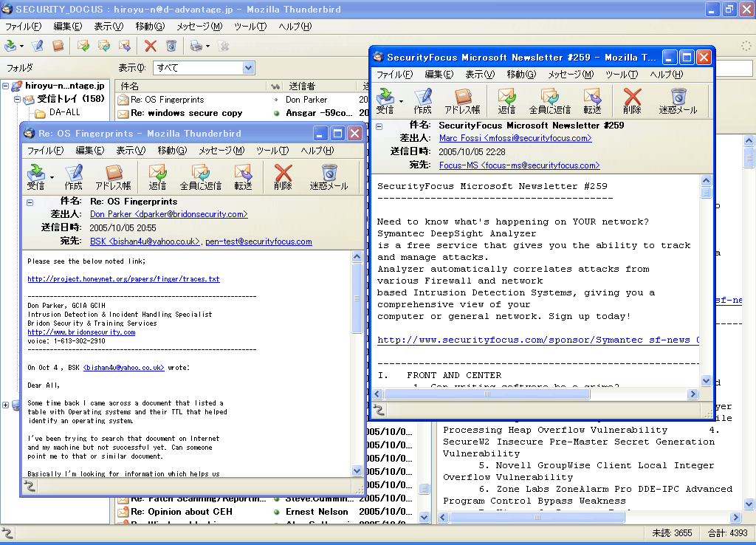Select Re: windows secure copy message row
The image size is (756, 545).
(241, 113)
